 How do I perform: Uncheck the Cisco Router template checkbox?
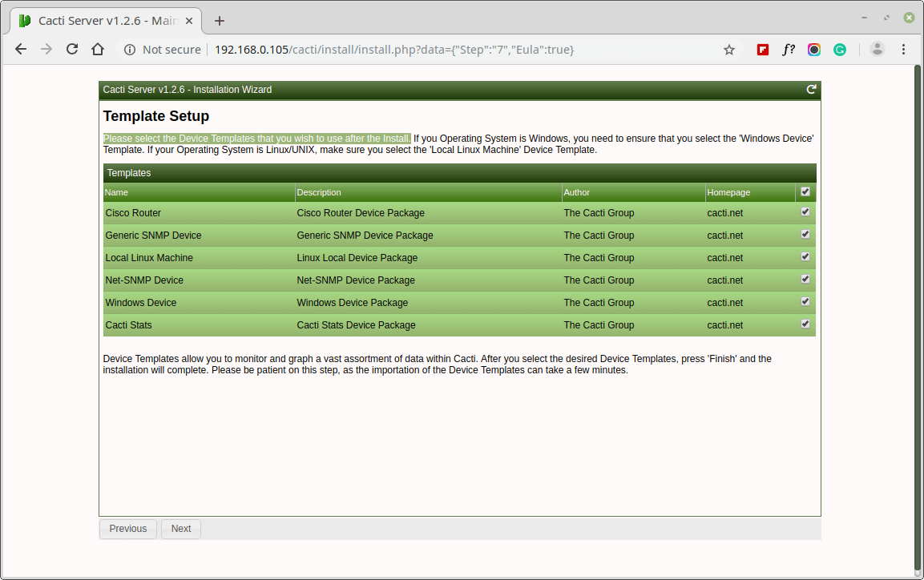click(x=805, y=212)
